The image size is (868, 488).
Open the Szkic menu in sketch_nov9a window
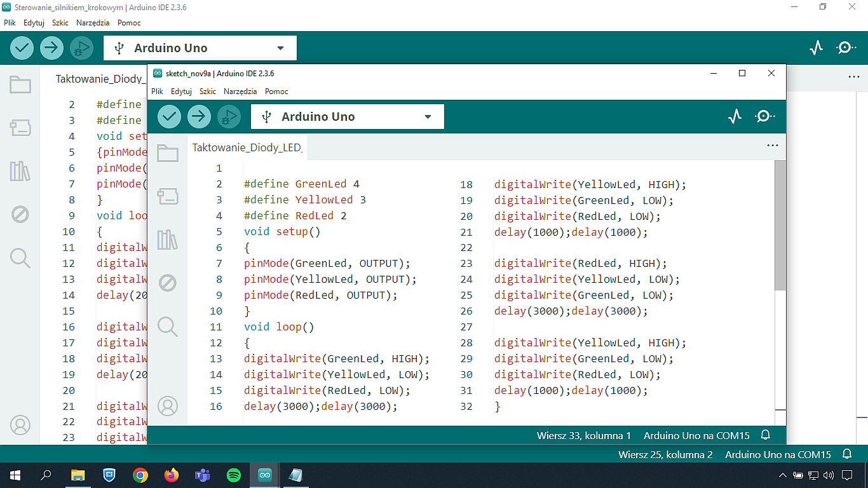coord(208,91)
